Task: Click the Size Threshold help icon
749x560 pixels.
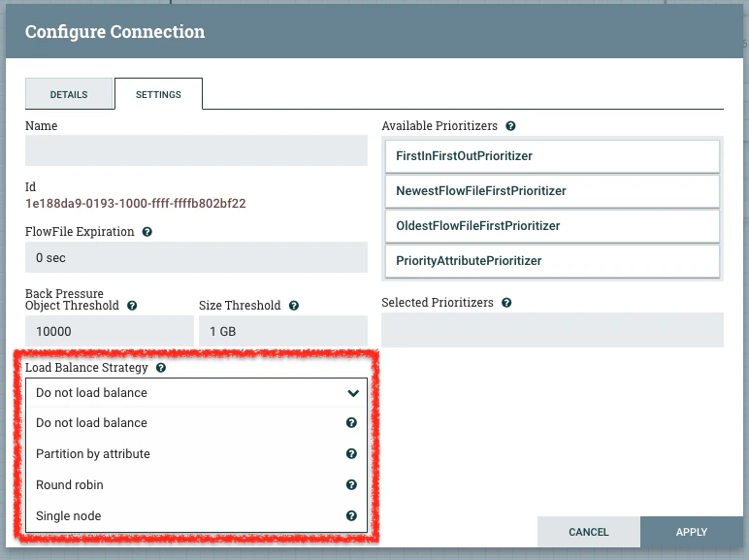Action: (x=294, y=306)
